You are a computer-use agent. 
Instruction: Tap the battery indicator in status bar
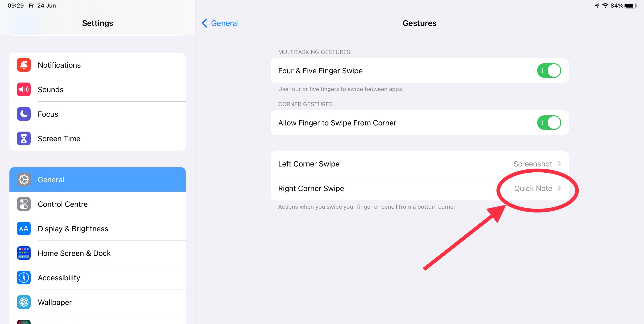pyautogui.click(x=630, y=5)
